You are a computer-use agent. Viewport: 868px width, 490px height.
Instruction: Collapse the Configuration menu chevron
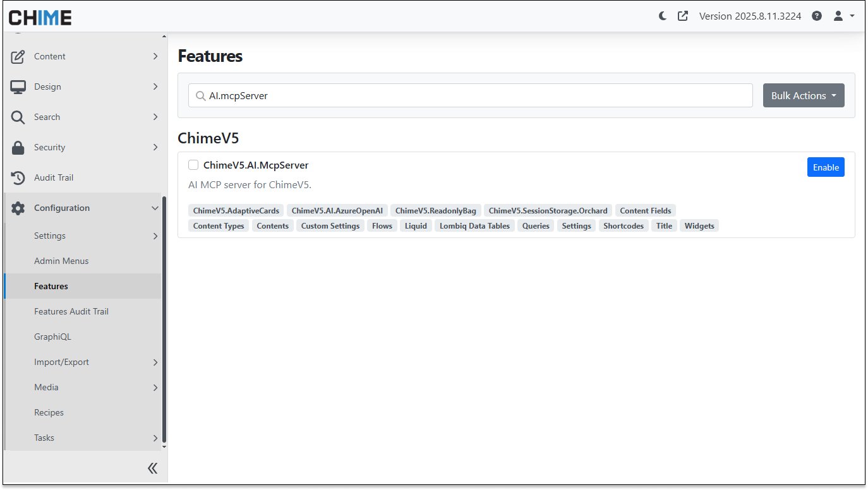(x=155, y=208)
